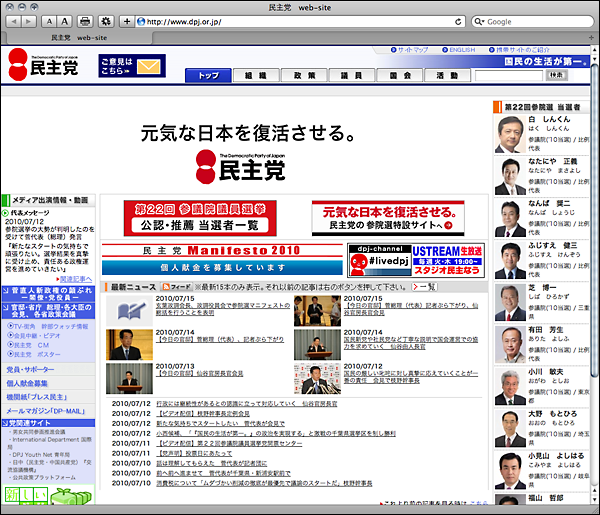Screen dimensions: 600x515
Task: Click the first news thumbnail with book icon
Action: (x=126, y=311)
